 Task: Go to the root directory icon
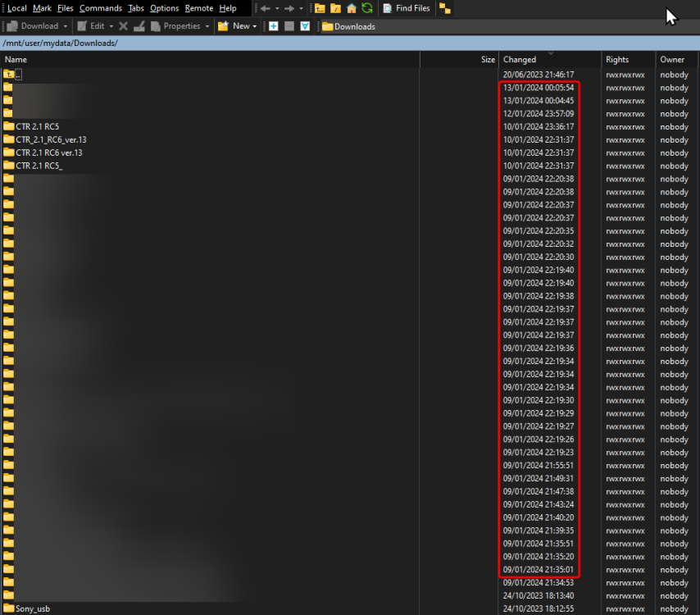pos(336,8)
